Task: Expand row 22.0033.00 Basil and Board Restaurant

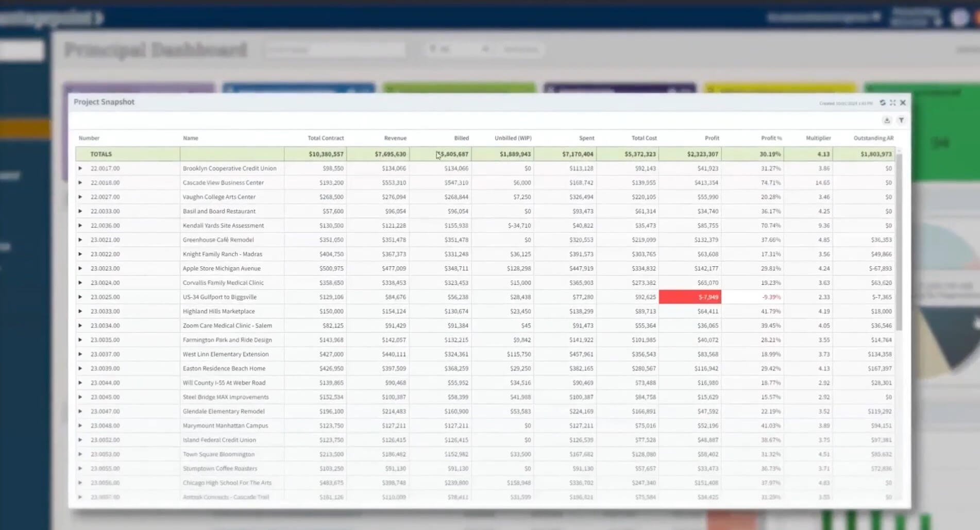Action: pyautogui.click(x=80, y=211)
